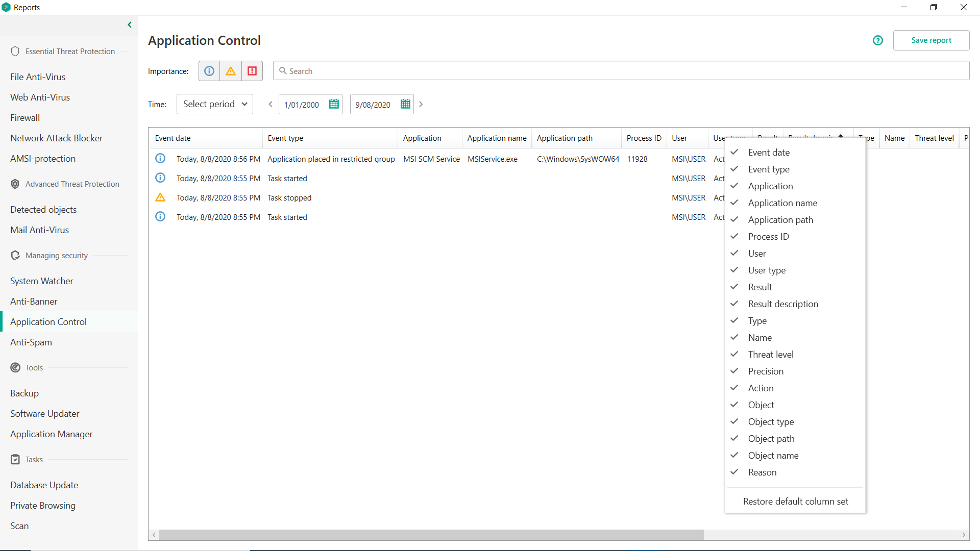The height and width of the screenshot is (551, 980).
Task: Uncheck the Application path column option
Action: pyautogui.click(x=795, y=219)
